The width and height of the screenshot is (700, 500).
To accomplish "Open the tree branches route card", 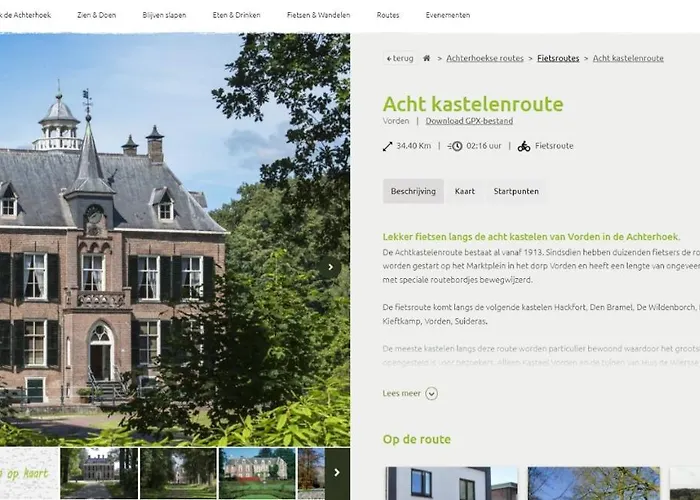I will click(594, 483).
